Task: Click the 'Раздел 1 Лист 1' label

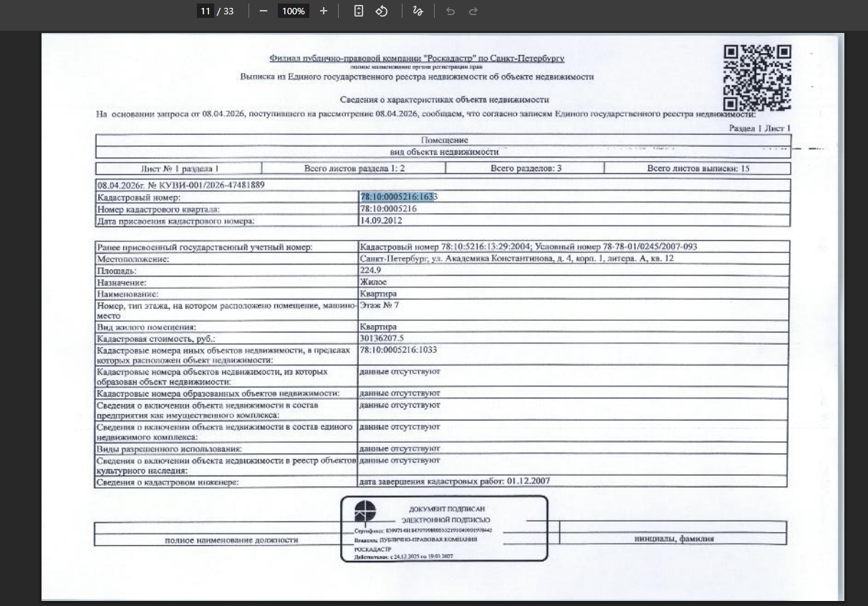Action: pos(759,128)
